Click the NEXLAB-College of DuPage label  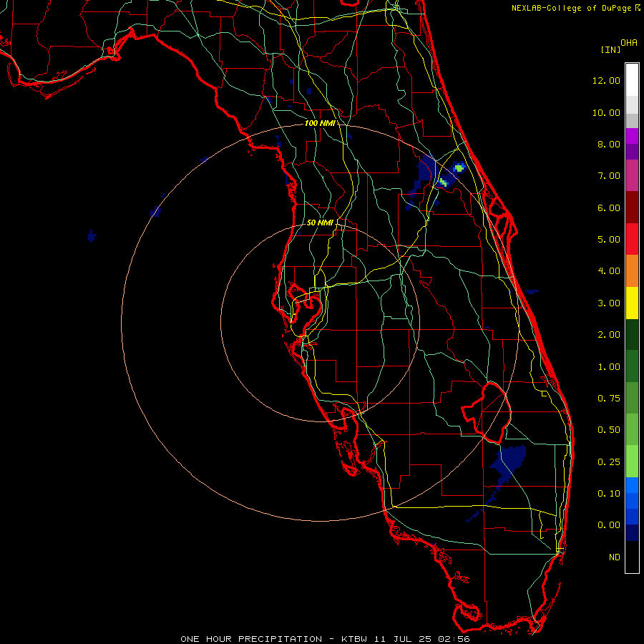tap(572, 8)
